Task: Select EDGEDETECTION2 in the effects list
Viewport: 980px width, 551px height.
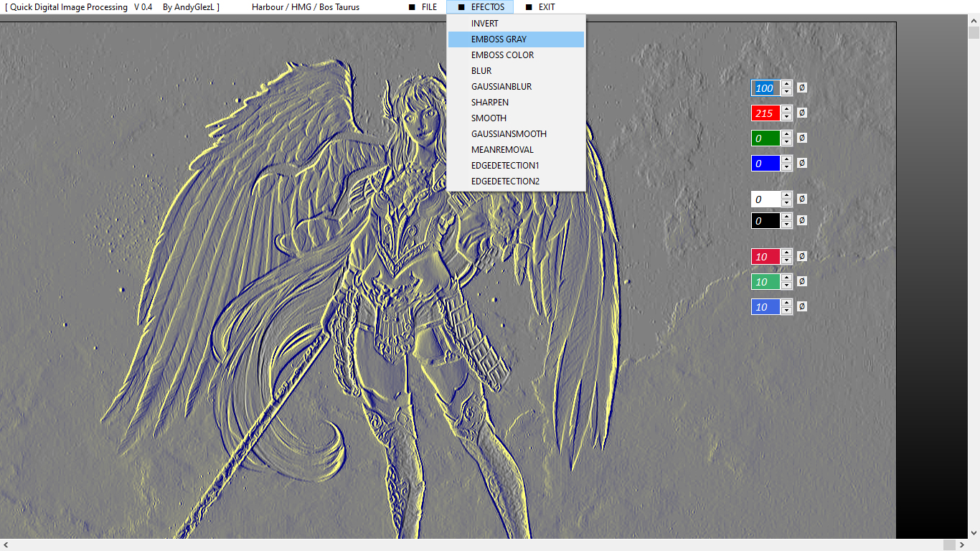Action: (505, 182)
